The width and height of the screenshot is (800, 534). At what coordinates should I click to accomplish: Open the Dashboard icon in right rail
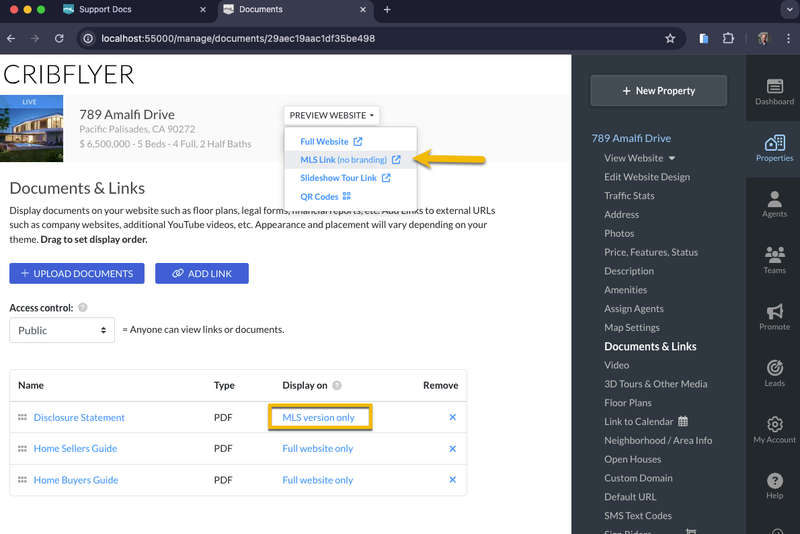click(x=774, y=92)
